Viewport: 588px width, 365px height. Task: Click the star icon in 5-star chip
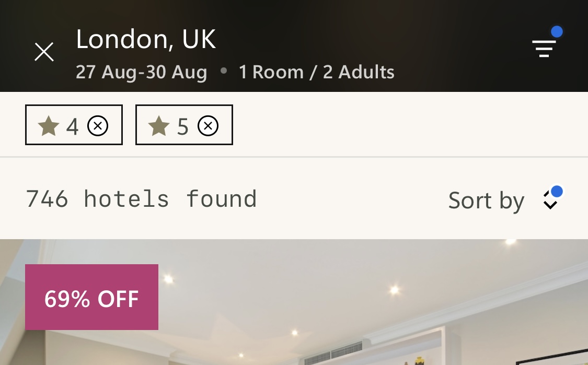(159, 126)
